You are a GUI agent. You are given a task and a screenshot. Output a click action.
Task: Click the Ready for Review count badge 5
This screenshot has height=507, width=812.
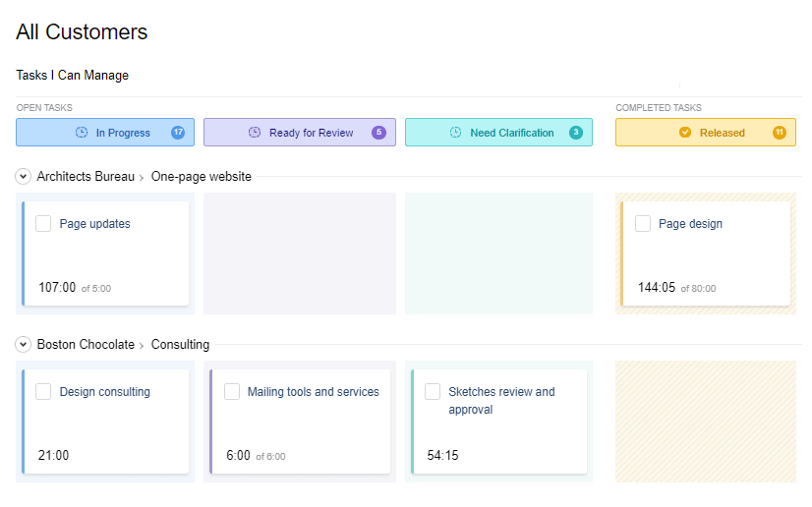pos(379,133)
